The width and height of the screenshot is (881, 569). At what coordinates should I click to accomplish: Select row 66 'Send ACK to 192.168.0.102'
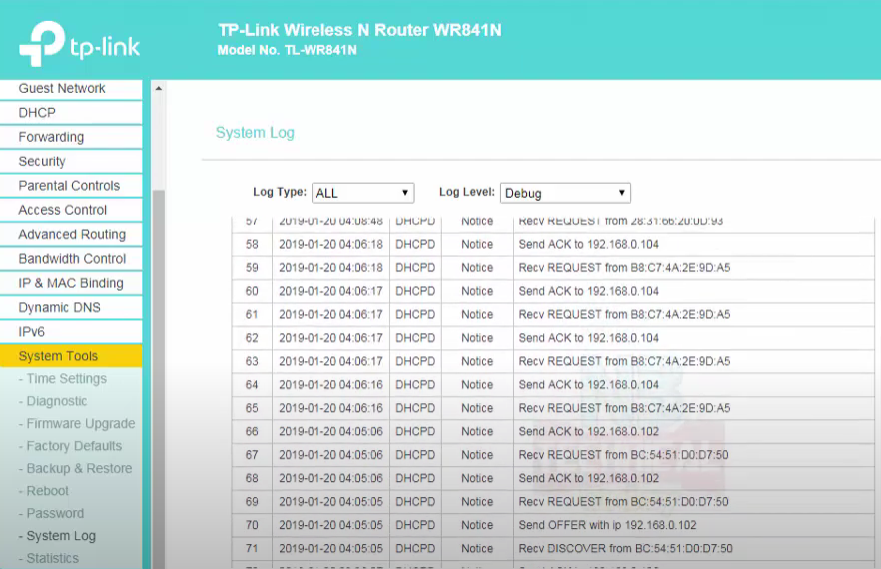[588, 431]
